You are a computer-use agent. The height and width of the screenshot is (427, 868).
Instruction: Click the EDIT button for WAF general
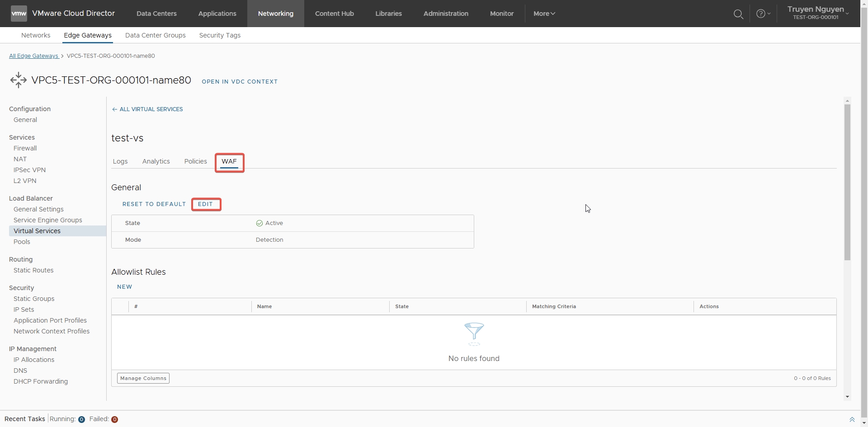pos(205,204)
